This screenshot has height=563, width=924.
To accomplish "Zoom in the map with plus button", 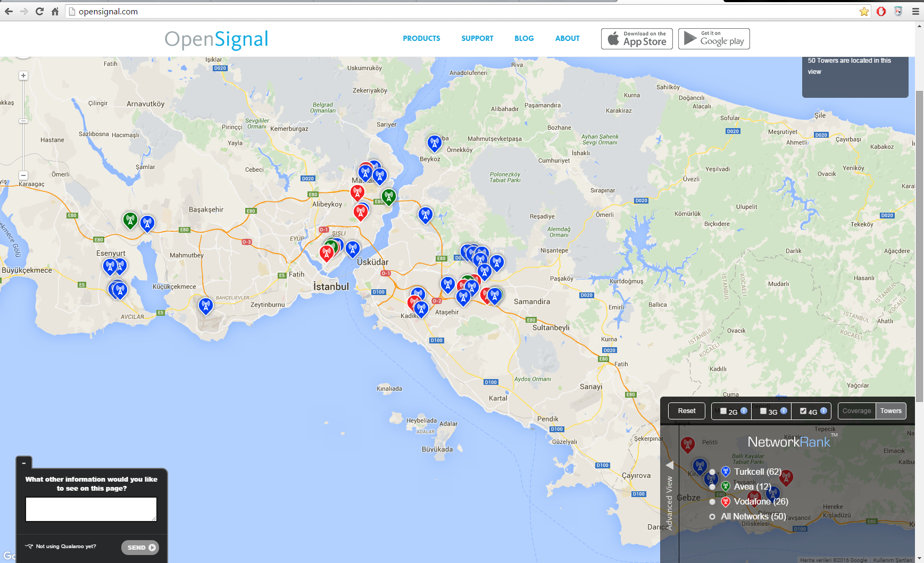I will tap(23, 75).
